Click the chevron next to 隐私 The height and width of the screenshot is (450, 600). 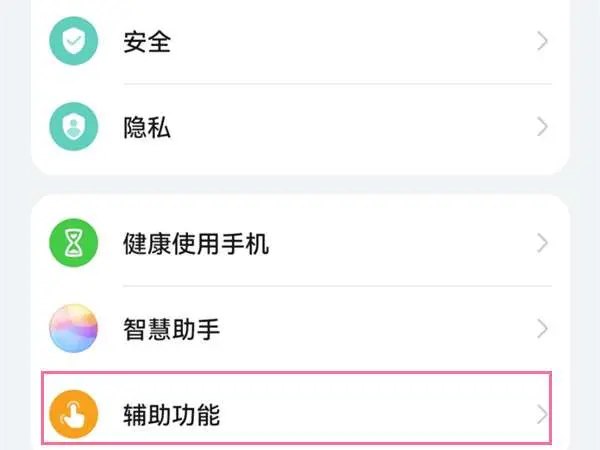coord(542,127)
